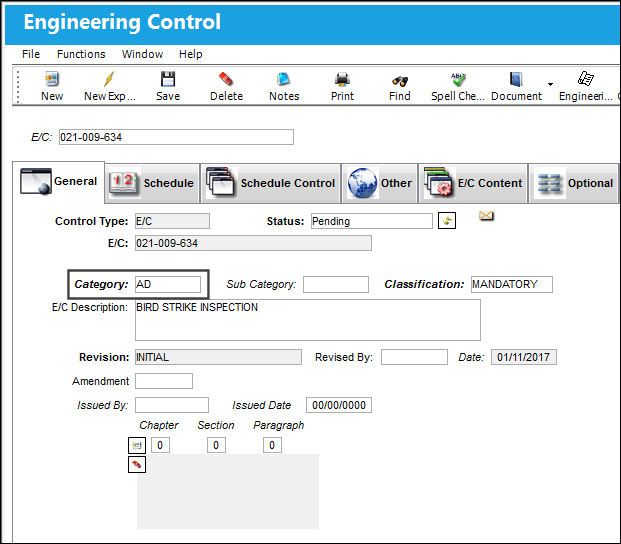Click the Revised By field

(414, 357)
